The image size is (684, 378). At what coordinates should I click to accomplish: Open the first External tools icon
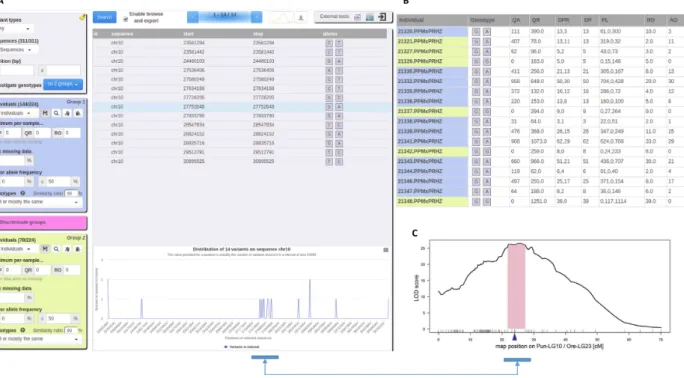(357, 17)
